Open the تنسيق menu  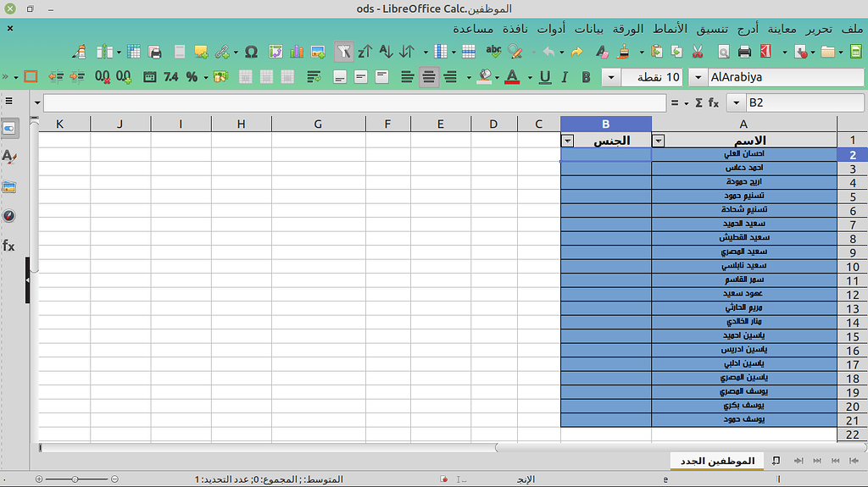(x=712, y=29)
